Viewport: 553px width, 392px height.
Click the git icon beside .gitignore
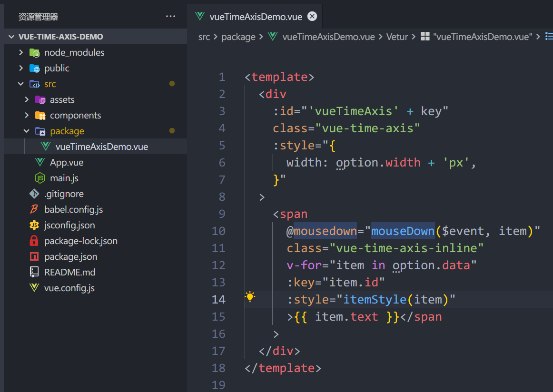click(34, 194)
